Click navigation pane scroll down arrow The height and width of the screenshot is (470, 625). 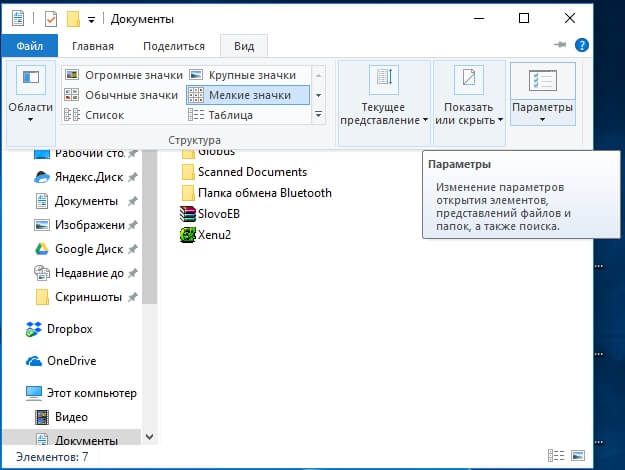pyautogui.click(x=149, y=437)
